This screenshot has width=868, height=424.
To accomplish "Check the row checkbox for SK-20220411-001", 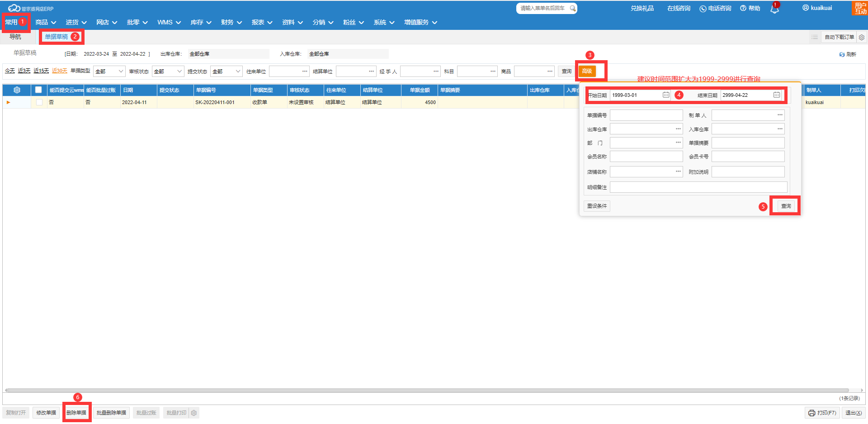I will pos(39,102).
